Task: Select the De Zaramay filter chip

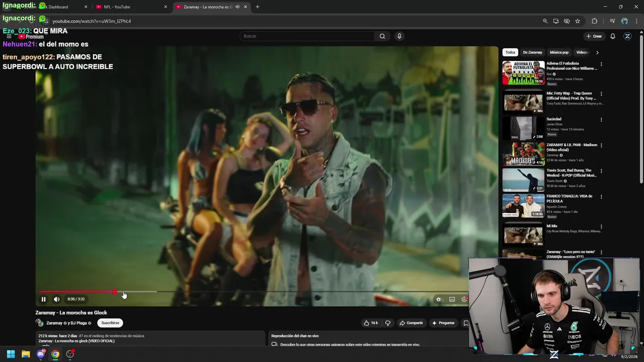Action: click(532, 52)
